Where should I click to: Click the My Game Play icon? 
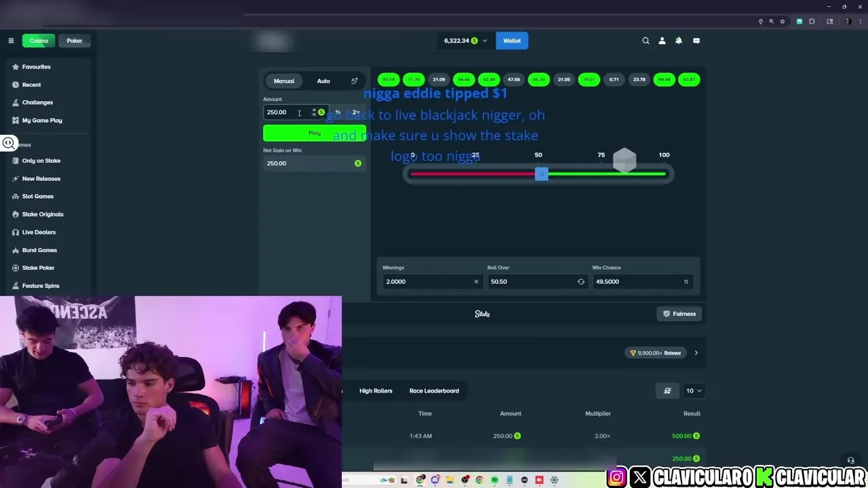coord(16,121)
